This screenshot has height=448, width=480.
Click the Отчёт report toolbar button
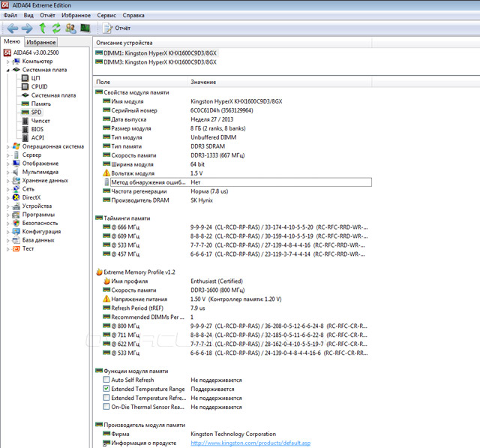pyautogui.click(x=116, y=29)
